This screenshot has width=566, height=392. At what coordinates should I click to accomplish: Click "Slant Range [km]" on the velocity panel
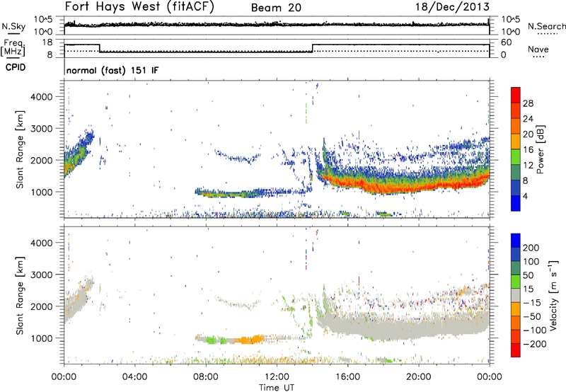[20, 296]
